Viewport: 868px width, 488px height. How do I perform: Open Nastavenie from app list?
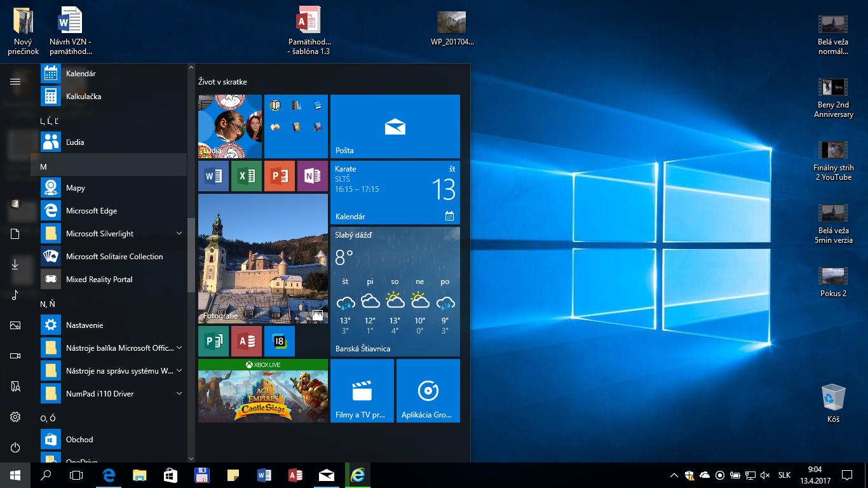click(x=85, y=325)
